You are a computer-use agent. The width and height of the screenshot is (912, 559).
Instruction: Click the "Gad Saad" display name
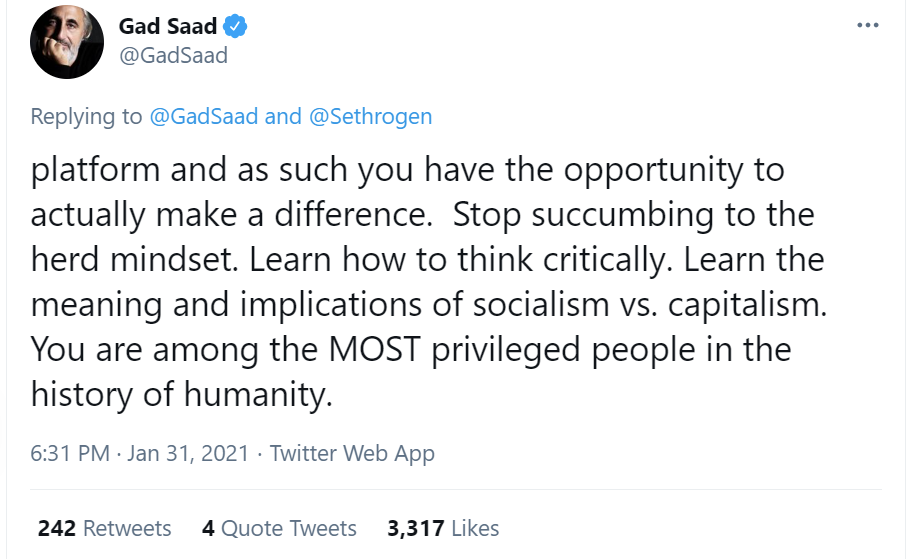click(167, 27)
